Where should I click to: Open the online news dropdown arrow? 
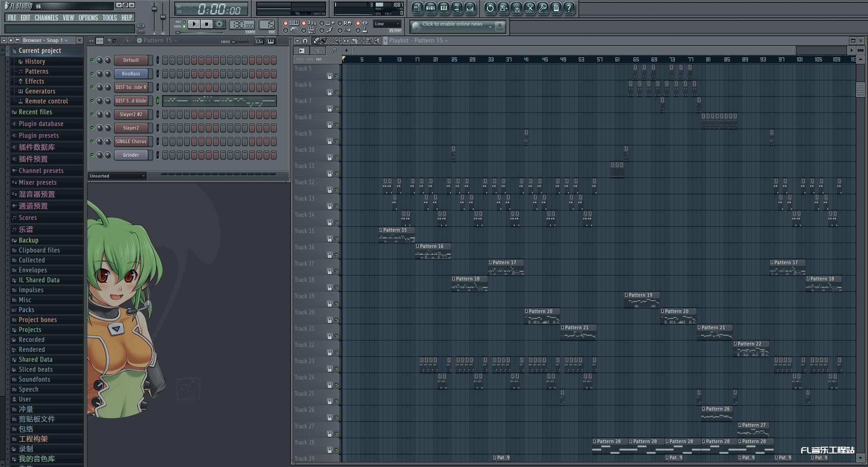tap(490, 27)
